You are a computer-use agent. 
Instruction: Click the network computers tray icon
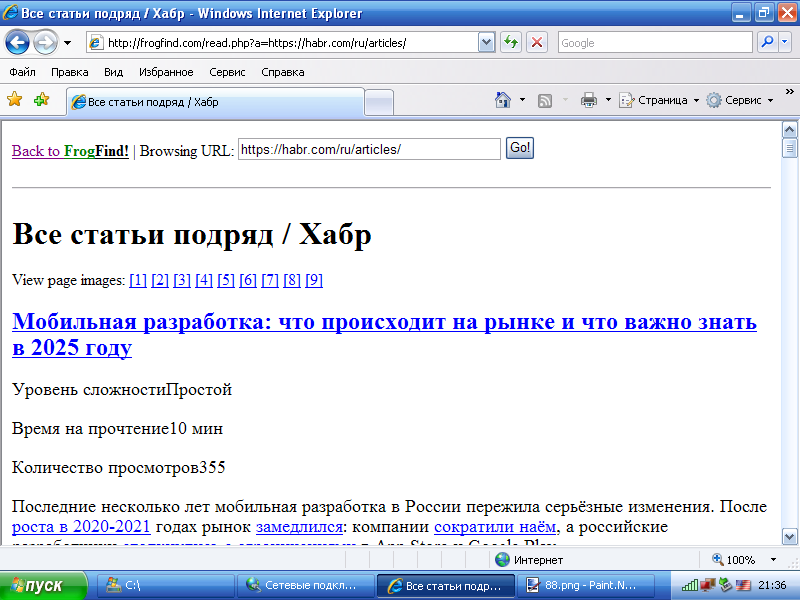[708, 585]
